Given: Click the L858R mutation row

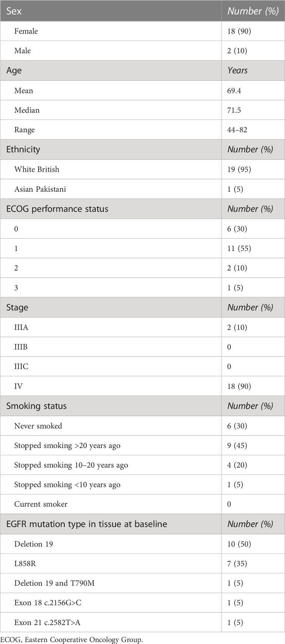Looking at the screenshot, I should (x=142, y=563).
